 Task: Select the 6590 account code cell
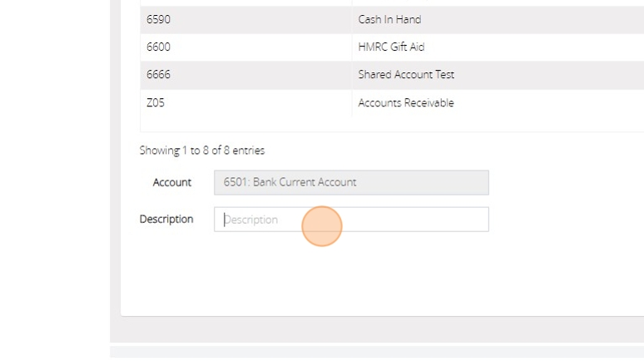pyautogui.click(x=158, y=19)
